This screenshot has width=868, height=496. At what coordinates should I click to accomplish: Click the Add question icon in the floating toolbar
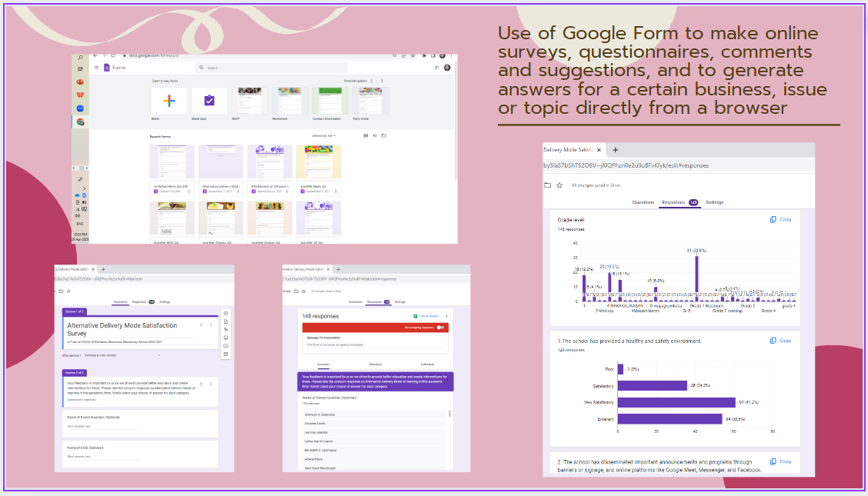pos(226,314)
